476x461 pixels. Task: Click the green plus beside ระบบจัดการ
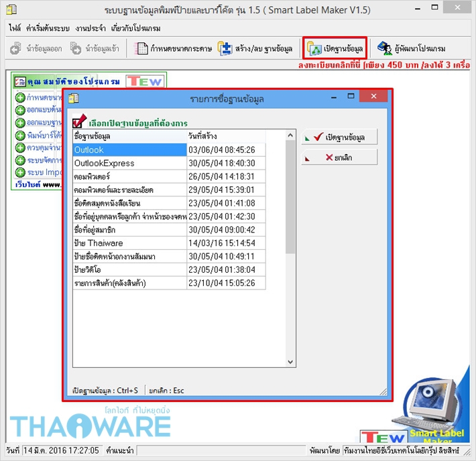[x=20, y=160]
